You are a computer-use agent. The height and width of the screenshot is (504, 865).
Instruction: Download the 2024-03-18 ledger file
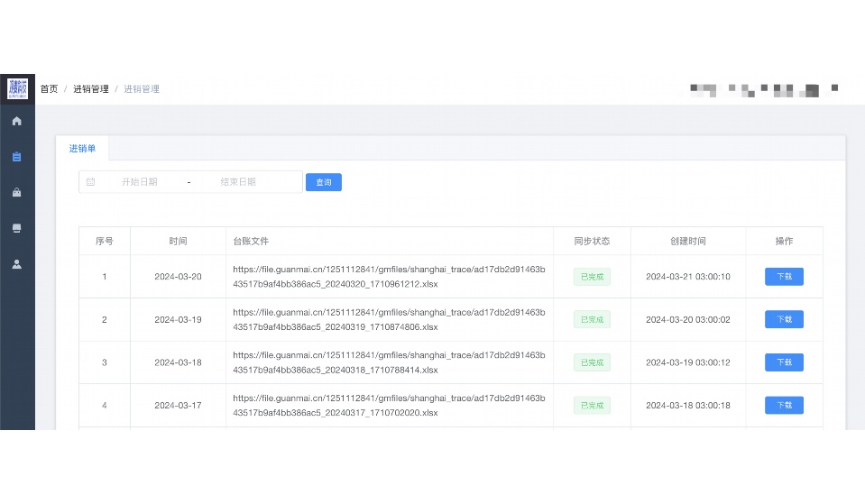point(784,362)
